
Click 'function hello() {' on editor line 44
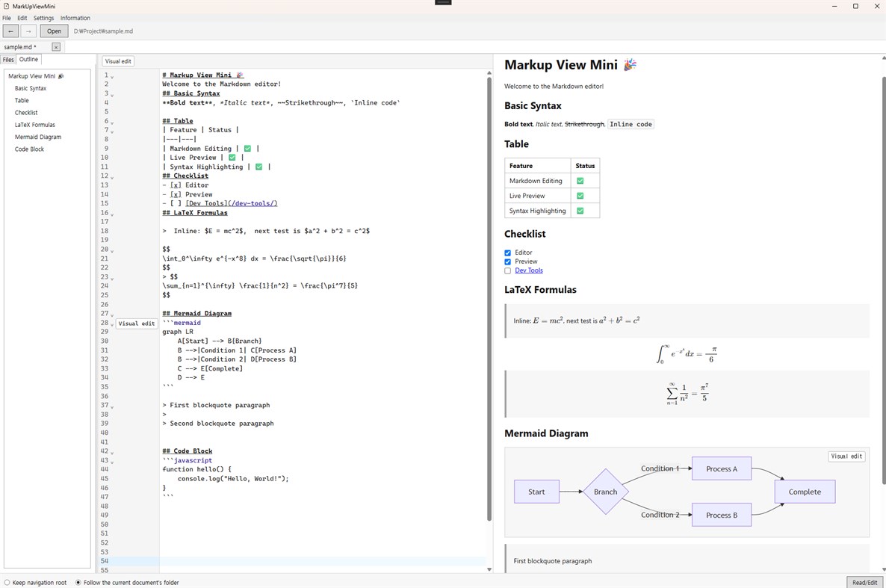[196, 469]
